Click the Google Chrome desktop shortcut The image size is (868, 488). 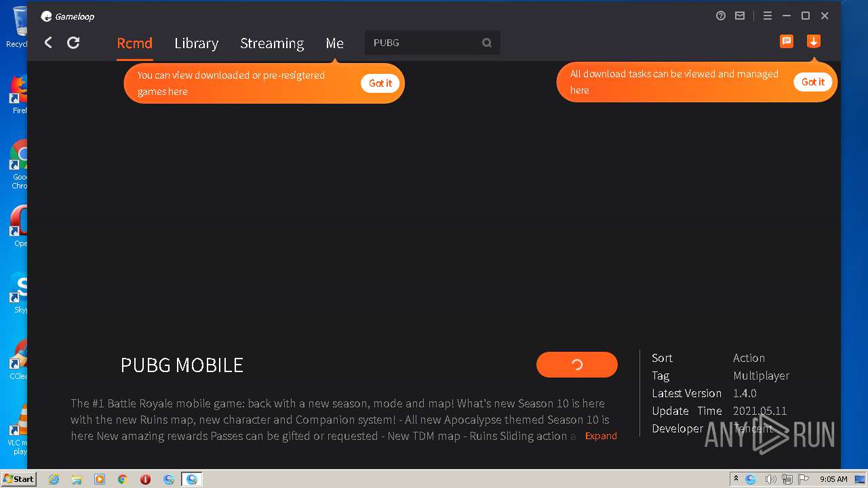[x=19, y=165]
